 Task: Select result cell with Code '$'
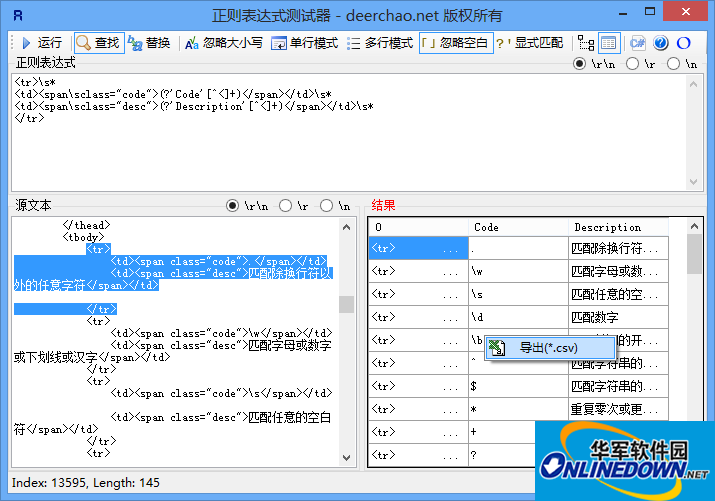pyautogui.click(x=518, y=386)
